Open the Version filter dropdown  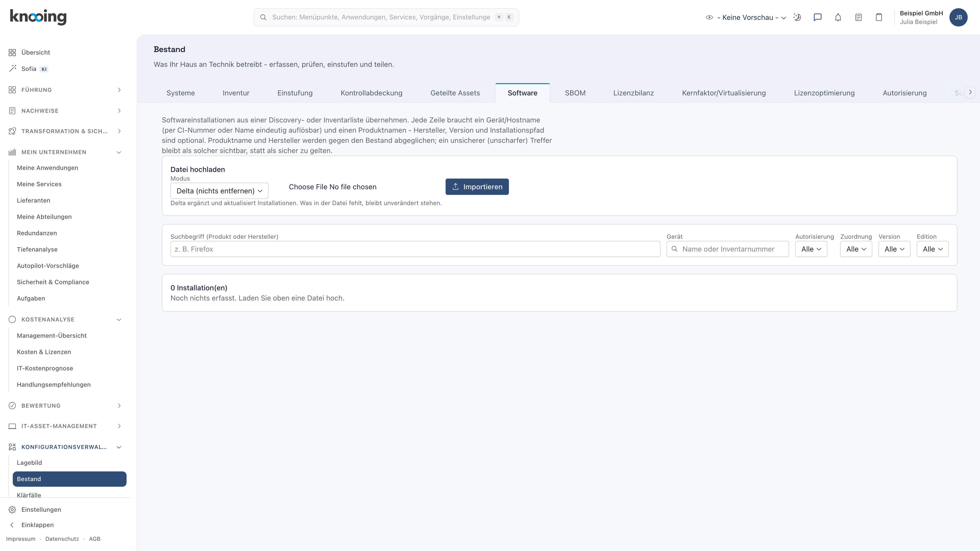click(x=895, y=249)
